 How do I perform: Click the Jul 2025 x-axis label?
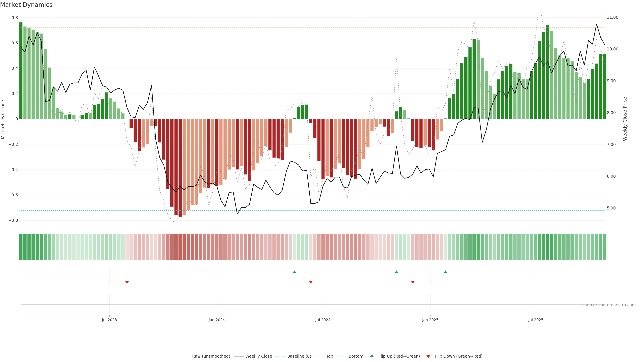click(x=536, y=320)
